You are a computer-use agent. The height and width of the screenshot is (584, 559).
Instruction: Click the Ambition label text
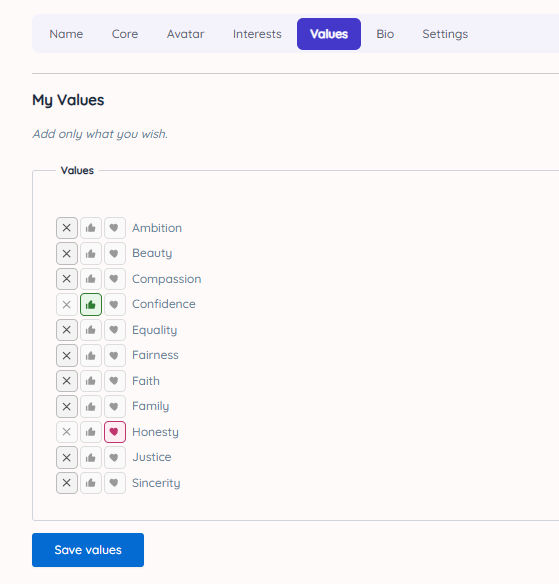point(157,228)
